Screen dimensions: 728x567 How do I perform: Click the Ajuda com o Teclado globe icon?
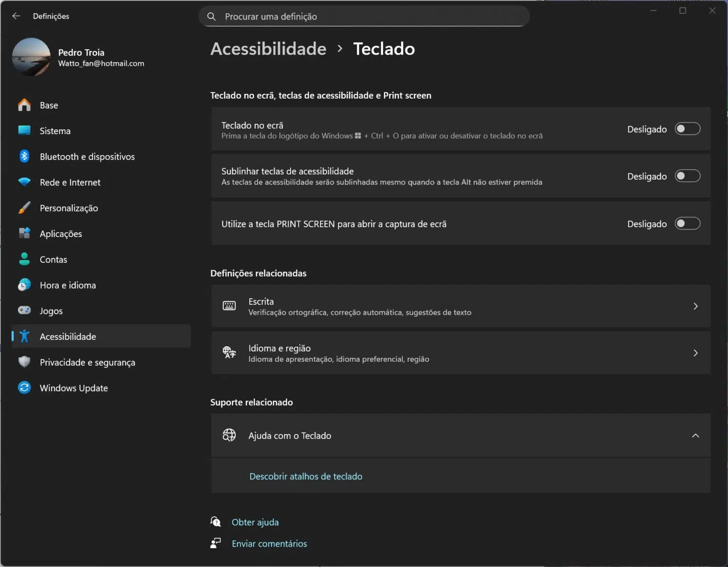[229, 435]
